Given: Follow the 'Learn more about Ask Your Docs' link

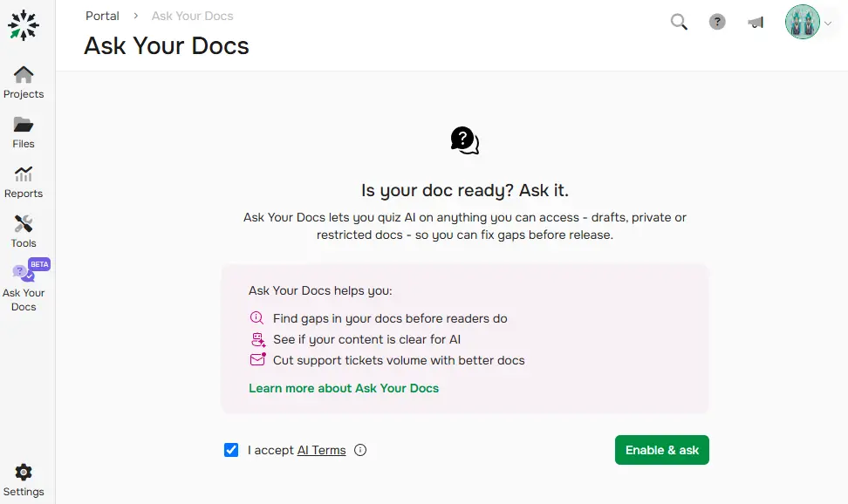Looking at the screenshot, I should coord(343,388).
